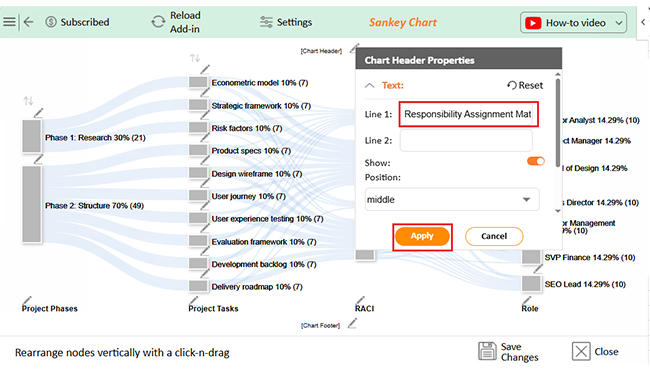Collapse the Text section chevron
Image resolution: width=650 pixels, height=375 pixels.
click(369, 85)
